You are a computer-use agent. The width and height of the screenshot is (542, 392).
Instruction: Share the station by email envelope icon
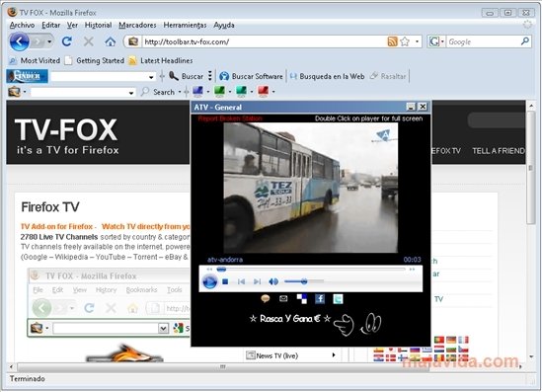click(283, 298)
